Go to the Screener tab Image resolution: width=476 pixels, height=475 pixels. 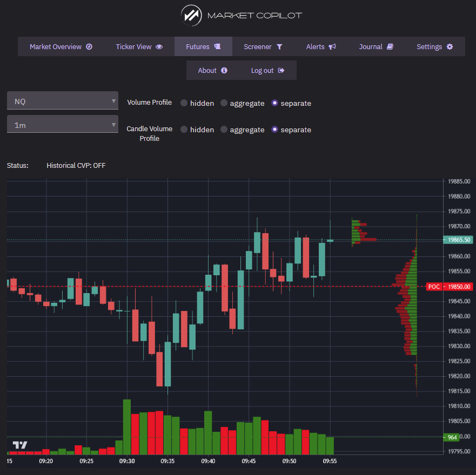point(263,47)
